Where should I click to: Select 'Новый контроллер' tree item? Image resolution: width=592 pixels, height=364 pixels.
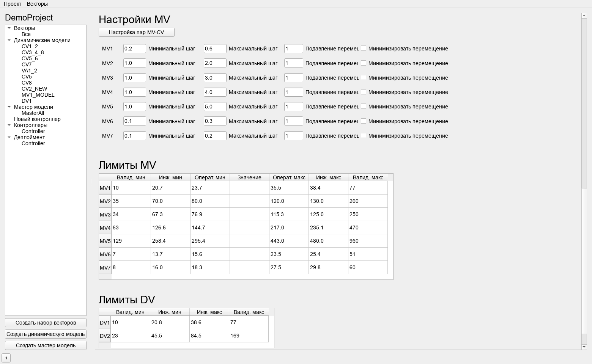click(x=37, y=119)
